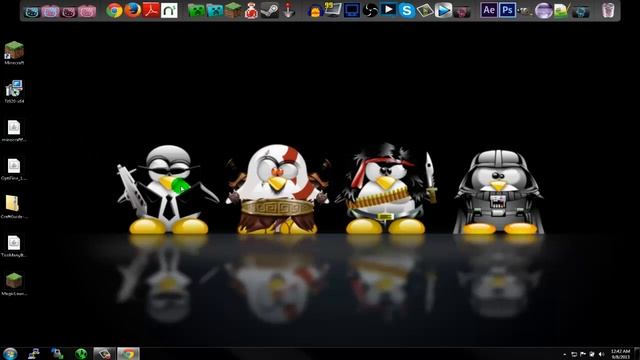This screenshot has width=640, height=360.
Task: Select the TooManyItems file on desktop
Action: [x=14, y=246]
